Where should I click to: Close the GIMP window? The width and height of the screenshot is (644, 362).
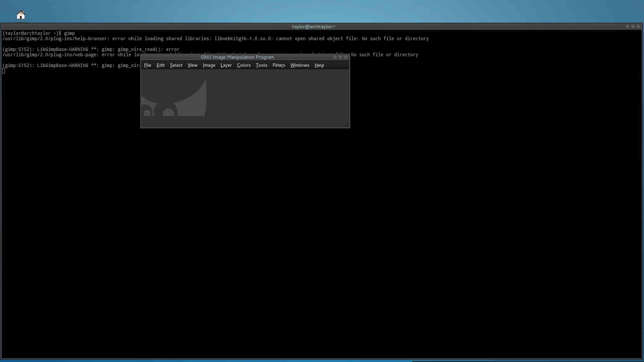(346, 57)
